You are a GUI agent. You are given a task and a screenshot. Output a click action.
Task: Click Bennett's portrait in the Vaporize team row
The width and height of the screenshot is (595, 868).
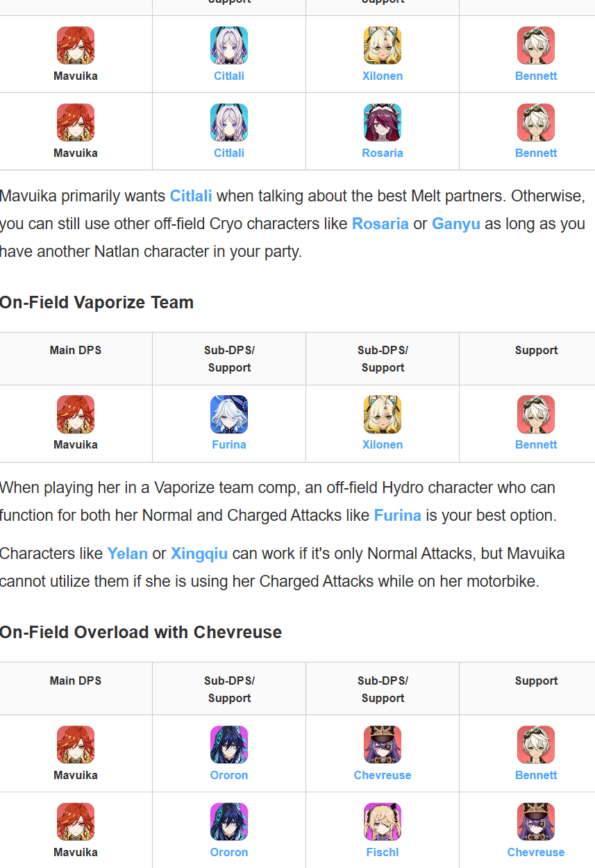pos(536,415)
